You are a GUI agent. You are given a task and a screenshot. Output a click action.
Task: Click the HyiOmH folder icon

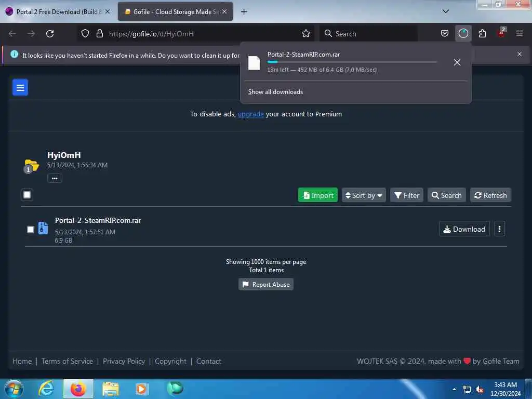tap(32, 166)
